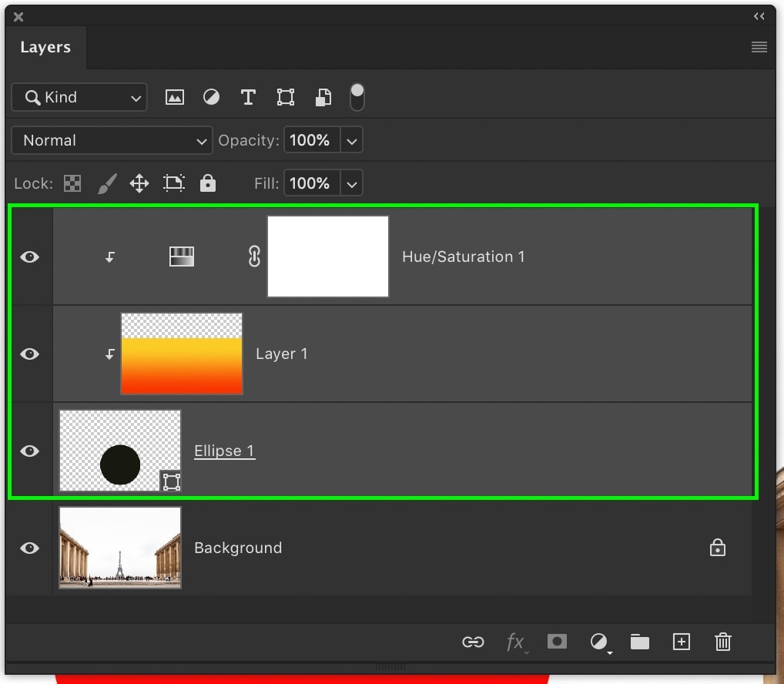Click the shape layers filter icon

pyautogui.click(x=285, y=97)
